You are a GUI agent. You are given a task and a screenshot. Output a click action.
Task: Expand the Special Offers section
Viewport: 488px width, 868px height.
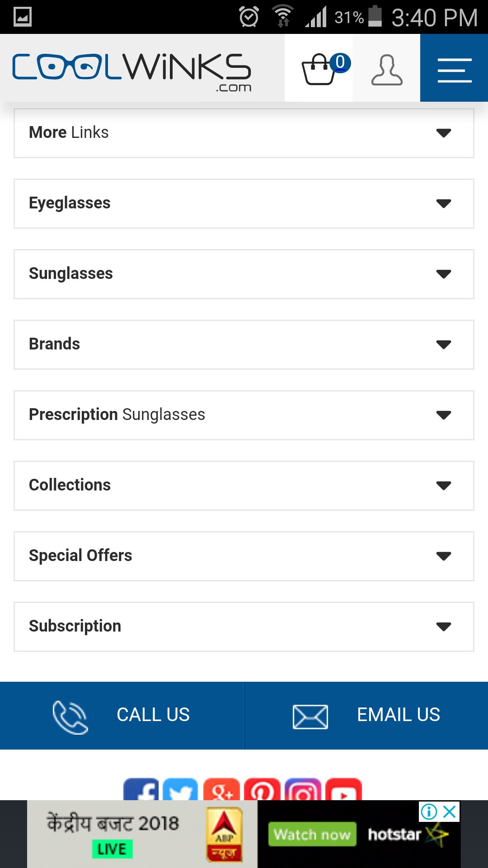pos(244,556)
